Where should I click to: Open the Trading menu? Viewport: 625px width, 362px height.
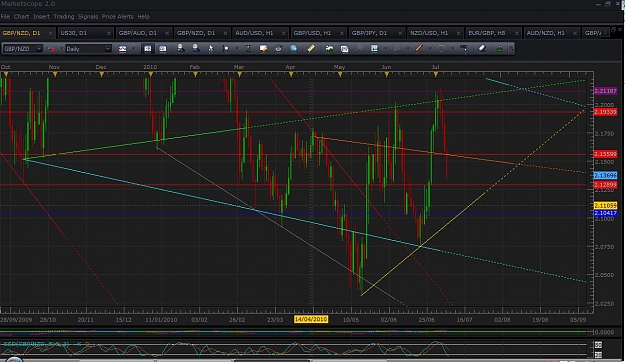(x=64, y=16)
